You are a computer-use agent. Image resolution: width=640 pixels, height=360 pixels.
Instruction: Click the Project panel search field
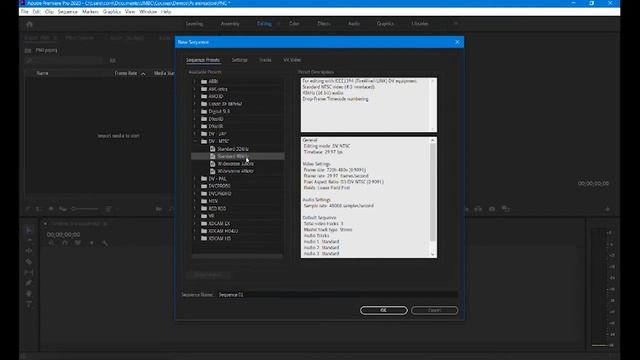click(x=63, y=60)
